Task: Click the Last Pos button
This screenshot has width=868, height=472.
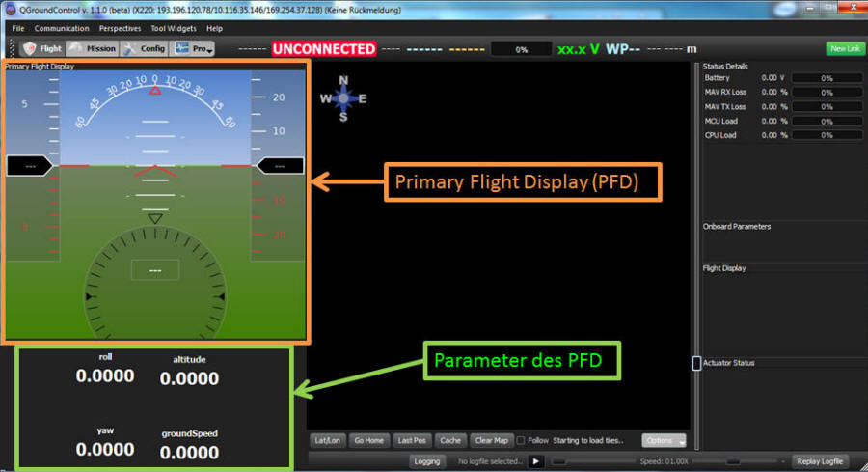Action: (x=412, y=440)
